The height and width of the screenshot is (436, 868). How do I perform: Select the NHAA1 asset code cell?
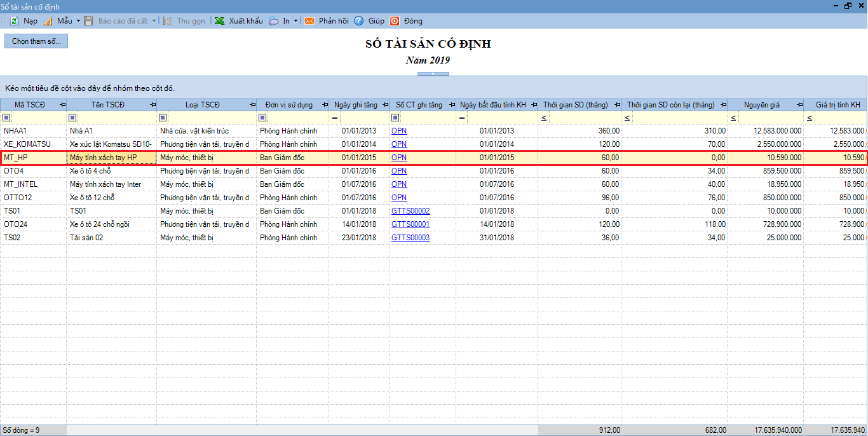(x=33, y=131)
